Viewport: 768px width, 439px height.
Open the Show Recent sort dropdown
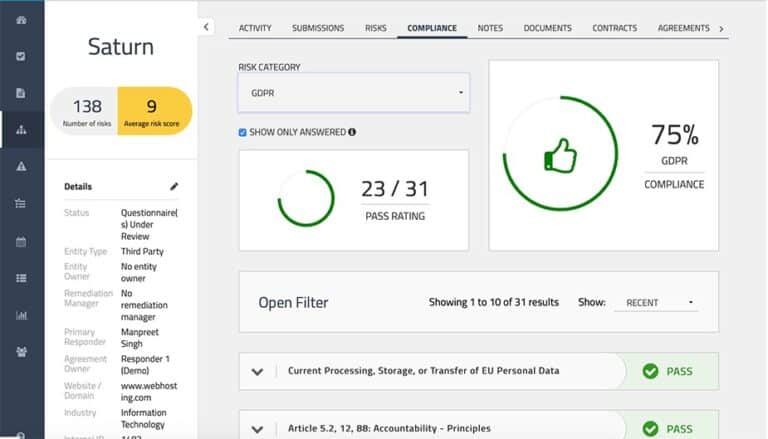pyautogui.click(x=658, y=302)
